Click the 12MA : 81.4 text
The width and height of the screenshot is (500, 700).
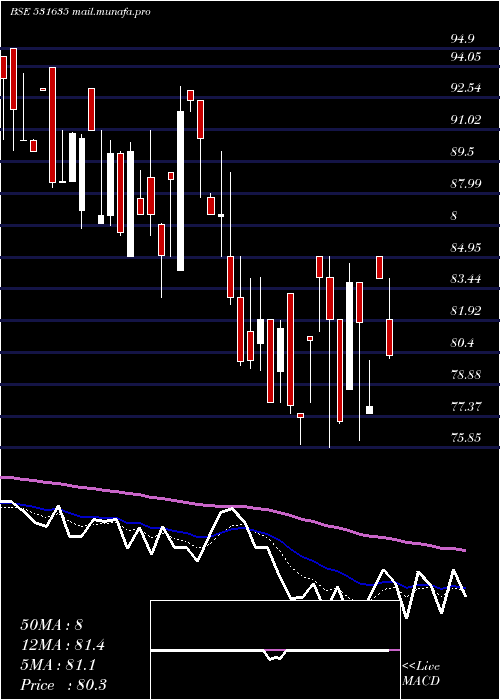coord(63,645)
